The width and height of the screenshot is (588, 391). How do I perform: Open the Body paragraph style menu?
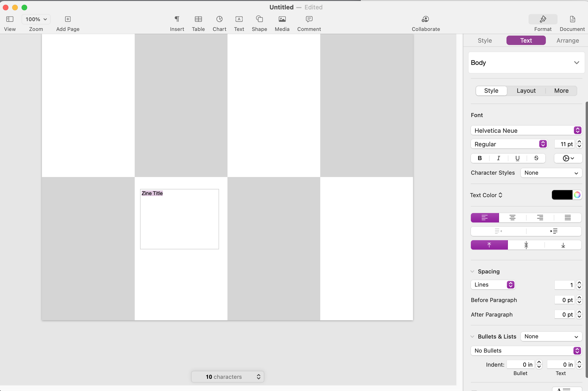[526, 63]
